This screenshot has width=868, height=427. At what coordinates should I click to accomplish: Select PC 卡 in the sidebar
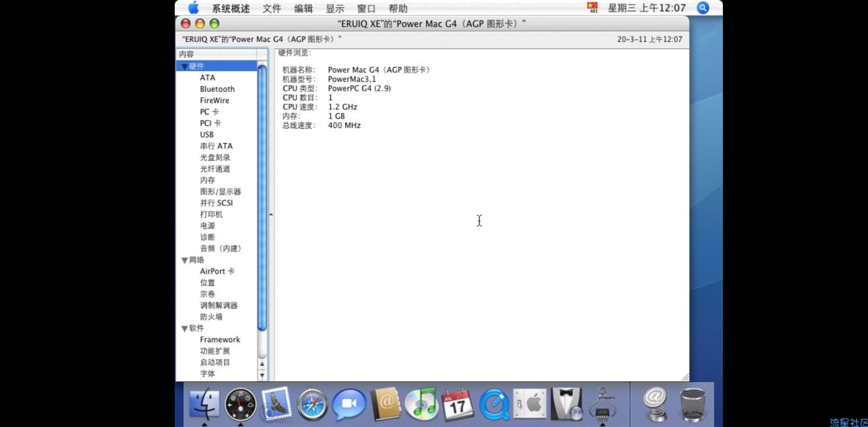click(x=209, y=111)
